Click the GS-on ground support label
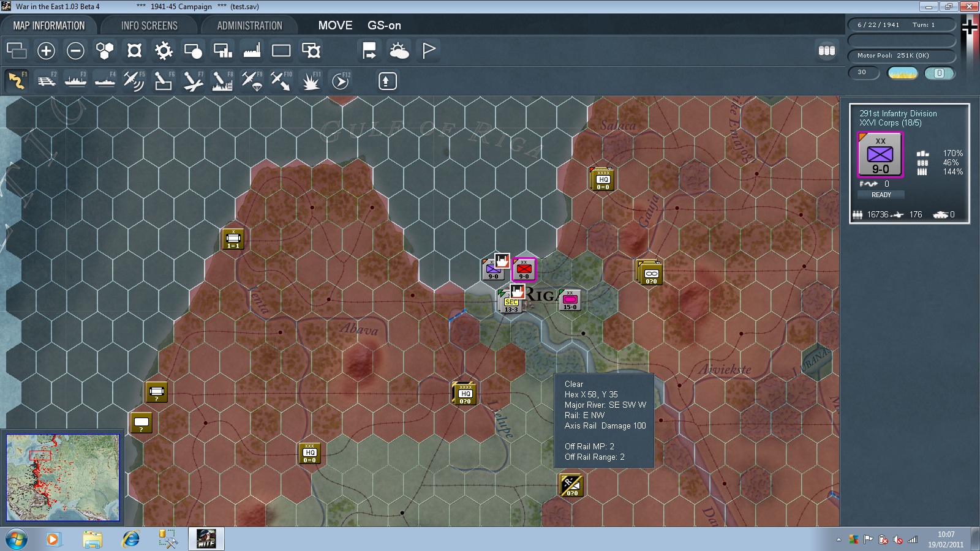The width and height of the screenshot is (980, 551). (x=384, y=25)
